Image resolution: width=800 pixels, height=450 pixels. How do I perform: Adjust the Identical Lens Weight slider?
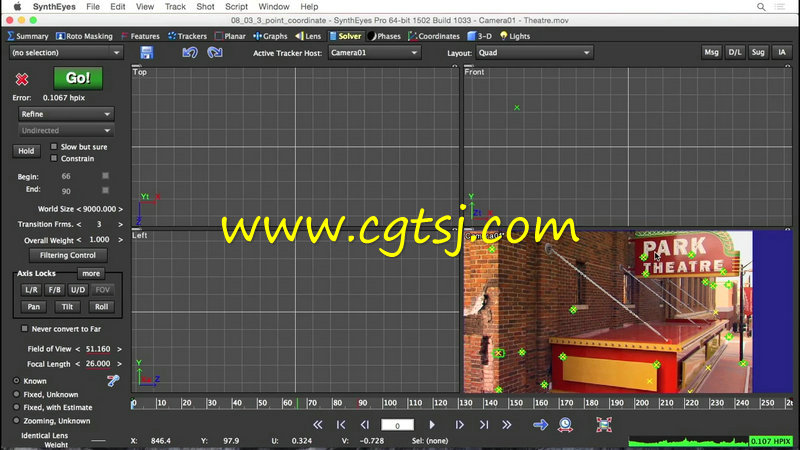[98, 440]
